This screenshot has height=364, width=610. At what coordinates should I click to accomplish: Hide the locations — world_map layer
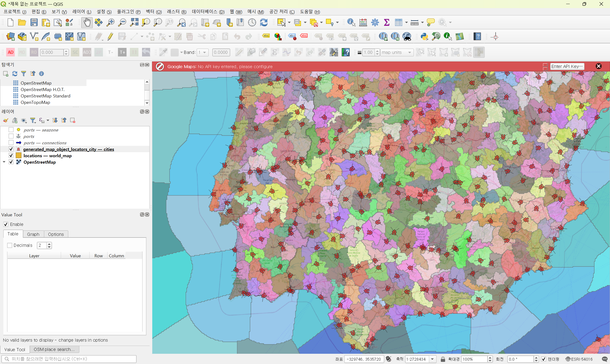[11, 156]
